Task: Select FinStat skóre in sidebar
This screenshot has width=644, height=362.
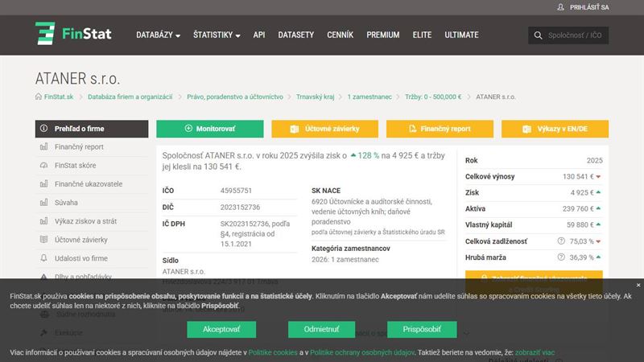Action: pyautogui.click(x=92, y=166)
